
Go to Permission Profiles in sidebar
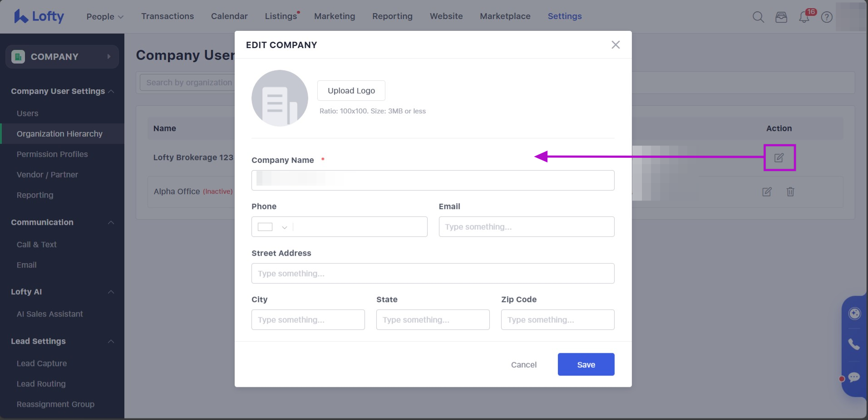(52, 154)
